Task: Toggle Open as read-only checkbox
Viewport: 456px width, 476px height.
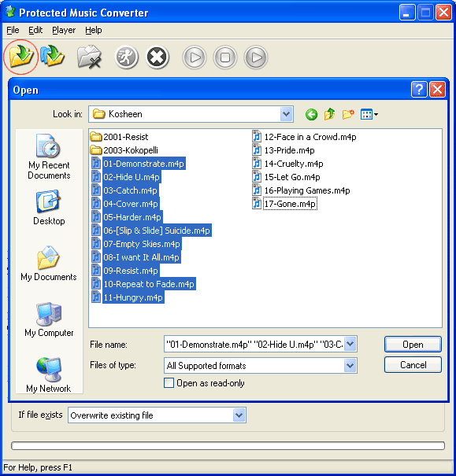Action: (x=169, y=383)
